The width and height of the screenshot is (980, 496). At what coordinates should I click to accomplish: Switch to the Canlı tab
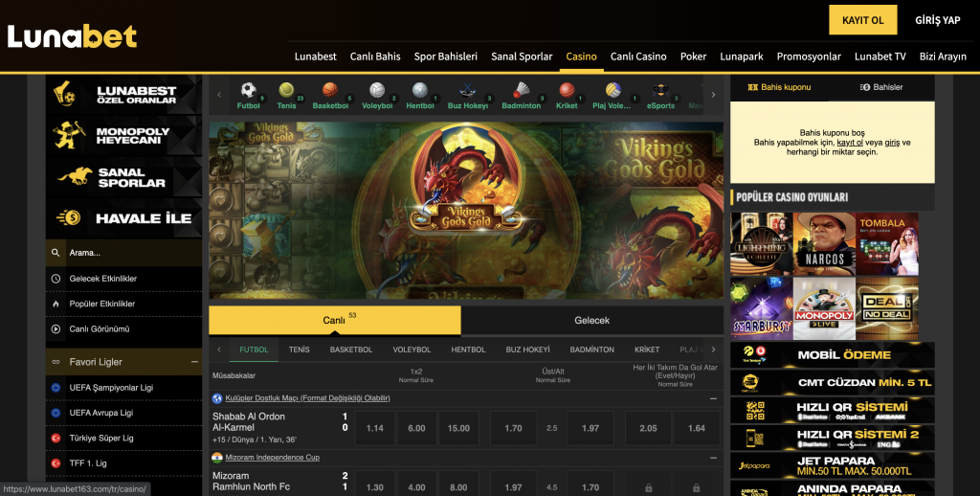[x=335, y=320]
